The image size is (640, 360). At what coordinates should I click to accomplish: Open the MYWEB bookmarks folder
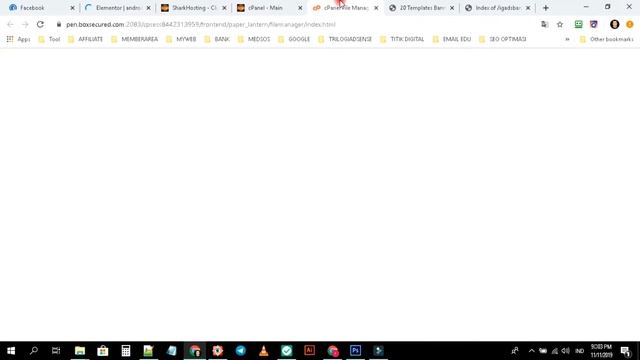pos(181,39)
